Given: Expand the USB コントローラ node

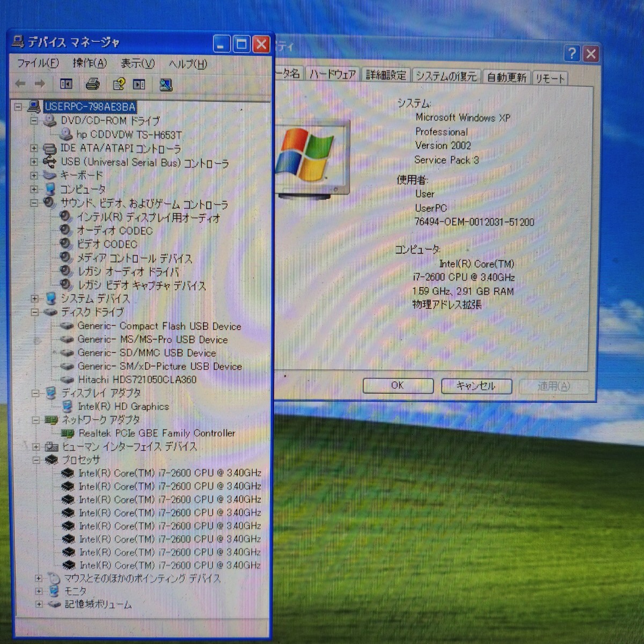Looking at the screenshot, I should [34, 162].
